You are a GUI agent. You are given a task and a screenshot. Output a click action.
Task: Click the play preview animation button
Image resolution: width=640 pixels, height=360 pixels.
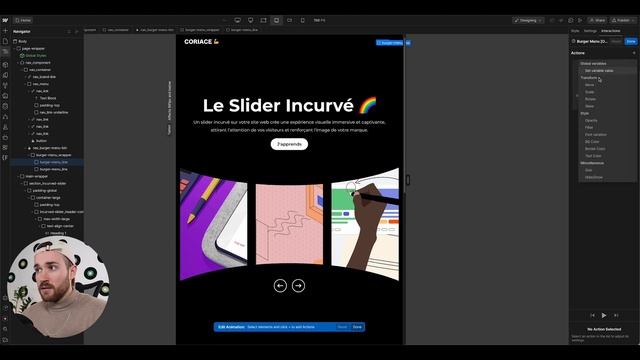pos(604,315)
